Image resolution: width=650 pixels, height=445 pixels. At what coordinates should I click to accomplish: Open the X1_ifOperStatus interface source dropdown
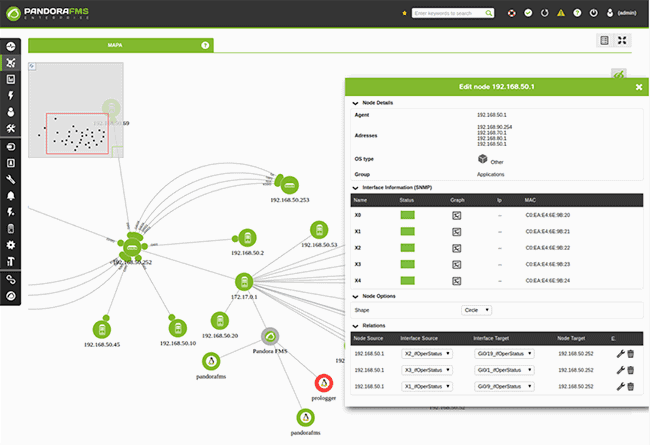click(x=427, y=387)
